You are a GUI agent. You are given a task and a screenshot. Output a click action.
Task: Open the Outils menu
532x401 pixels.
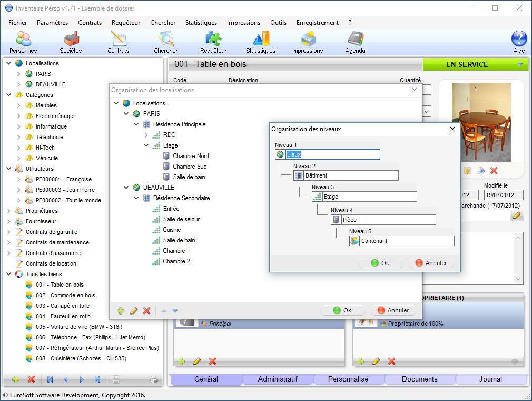278,23
